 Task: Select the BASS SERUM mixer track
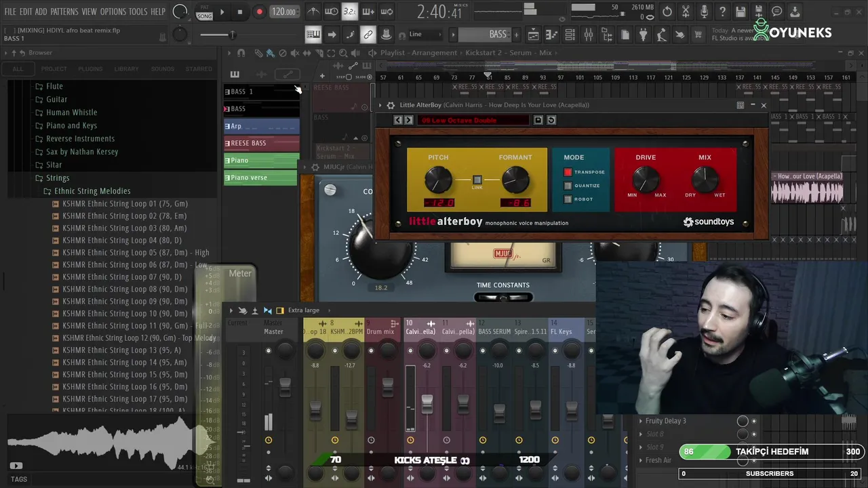point(494,331)
